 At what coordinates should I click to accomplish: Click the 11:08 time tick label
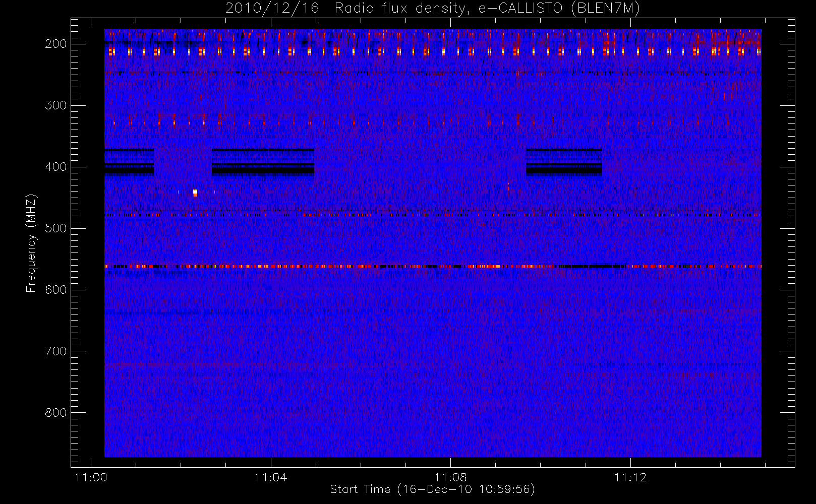pyautogui.click(x=450, y=477)
